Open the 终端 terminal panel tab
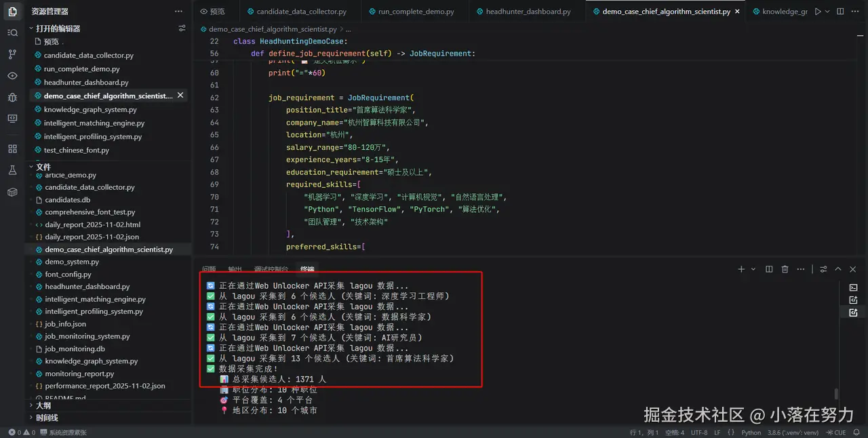 pyautogui.click(x=307, y=269)
